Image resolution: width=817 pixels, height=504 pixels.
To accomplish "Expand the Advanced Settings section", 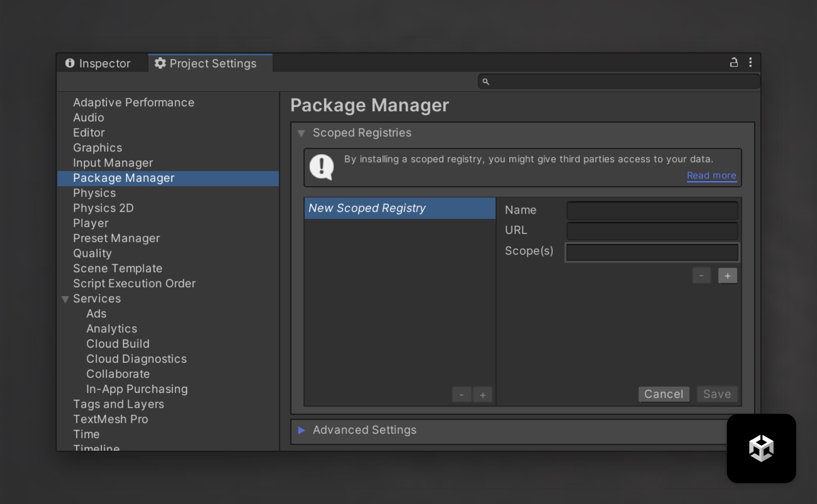I will coord(301,430).
